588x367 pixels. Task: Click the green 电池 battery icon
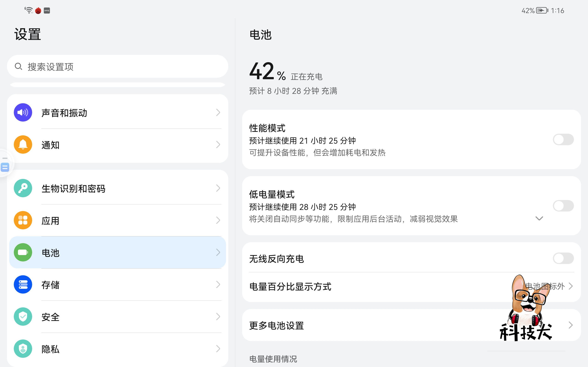tap(23, 253)
